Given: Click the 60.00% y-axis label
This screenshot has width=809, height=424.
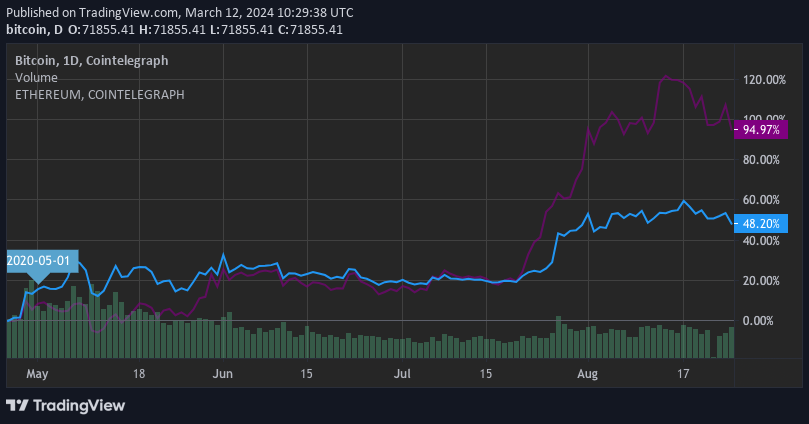Looking at the screenshot, I should (x=764, y=200).
